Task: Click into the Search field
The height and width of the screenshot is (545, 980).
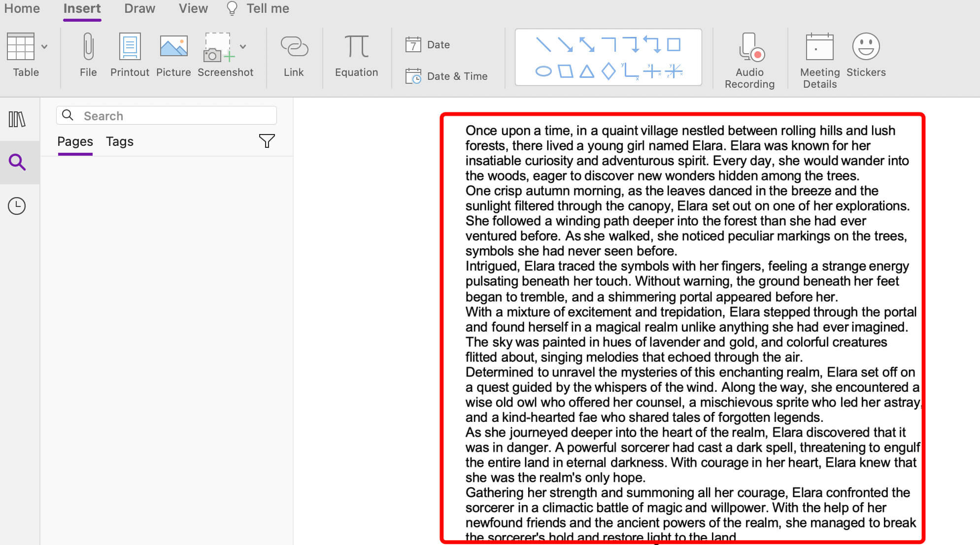Action: 167,115
